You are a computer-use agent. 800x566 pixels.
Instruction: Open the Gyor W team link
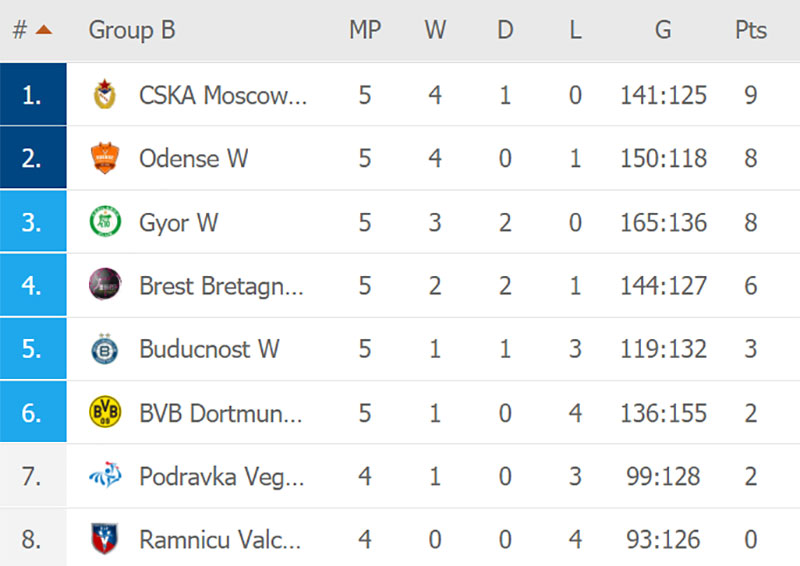(x=179, y=223)
